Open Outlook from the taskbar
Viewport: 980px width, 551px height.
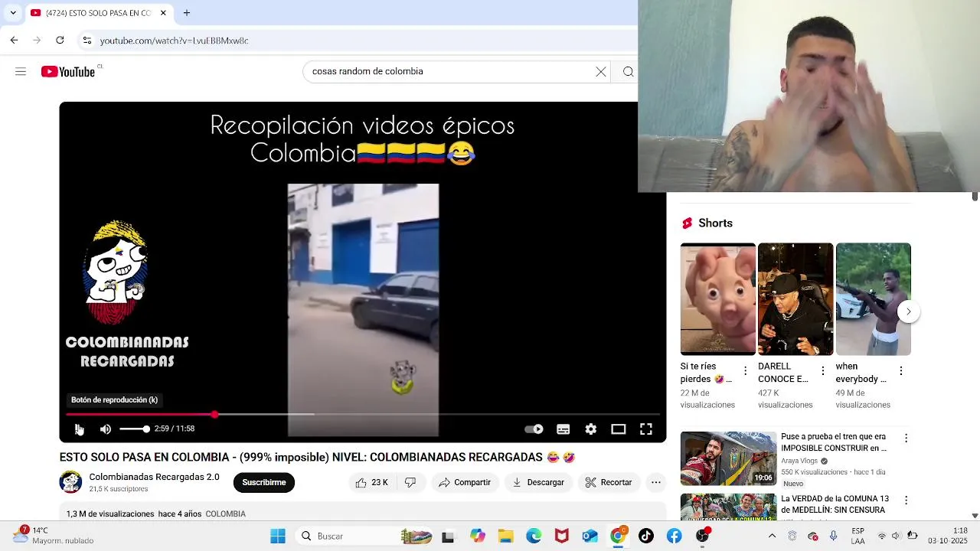pos(590,536)
